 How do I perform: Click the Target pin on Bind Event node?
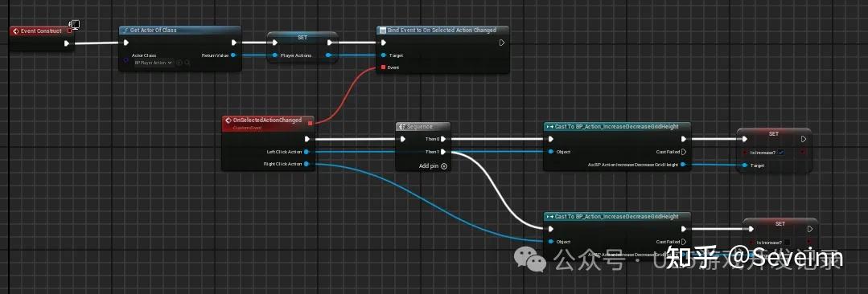pos(383,55)
